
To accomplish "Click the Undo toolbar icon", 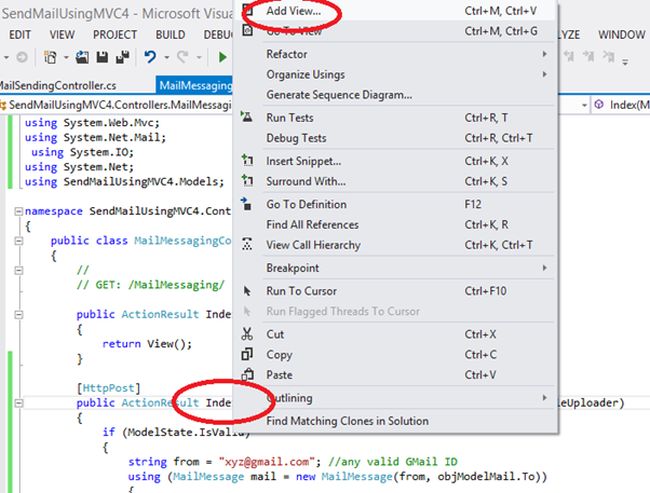I will [150, 57].
